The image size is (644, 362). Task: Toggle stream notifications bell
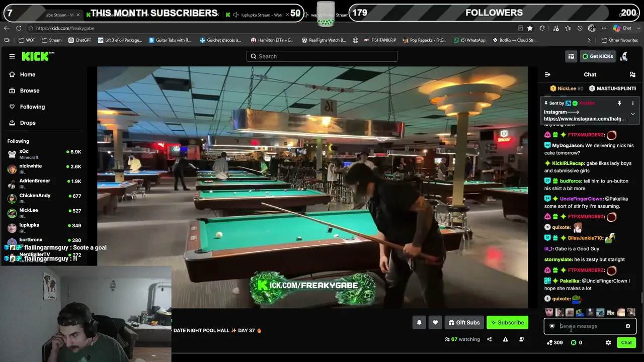419,323
